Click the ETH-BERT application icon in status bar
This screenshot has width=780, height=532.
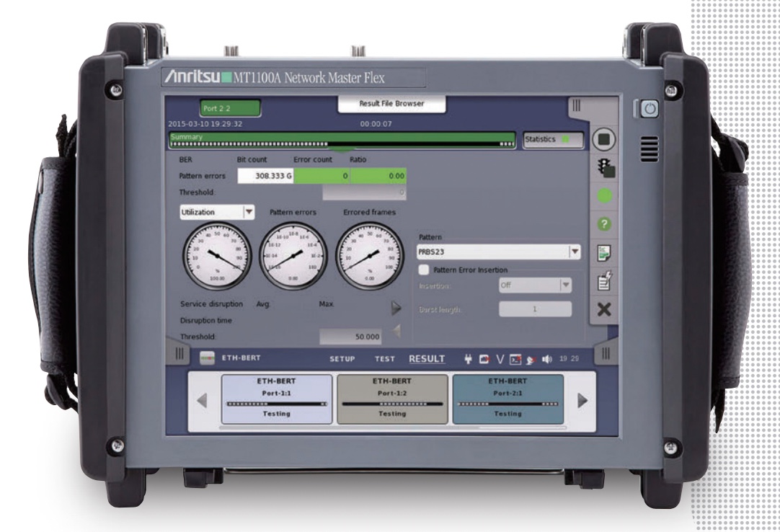(x=207, y=358)
